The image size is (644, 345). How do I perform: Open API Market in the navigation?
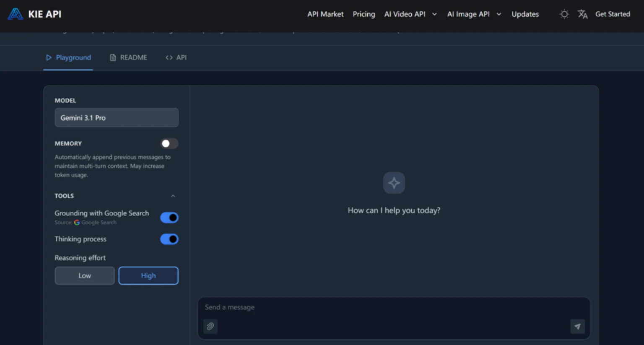coord(325,14)
